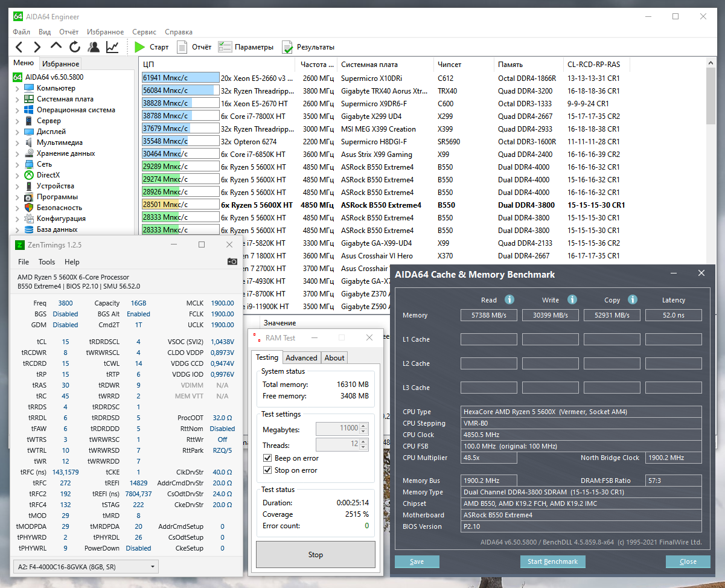
Task: Expand the Хранение данных tree node
Action: pos(17,153)
